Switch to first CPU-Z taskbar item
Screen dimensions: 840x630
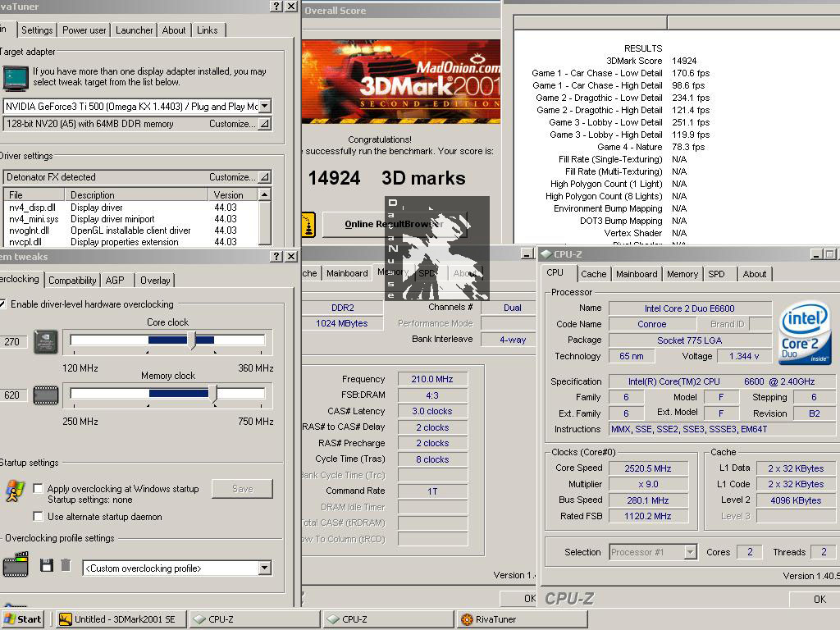[x=254, y=619]
